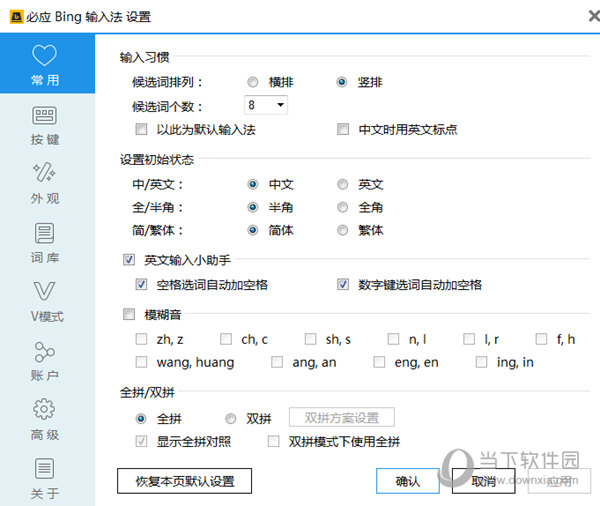Close the Bing settings window
The height and width of the screenshot is (506, 600).
(x=594, y=16)
